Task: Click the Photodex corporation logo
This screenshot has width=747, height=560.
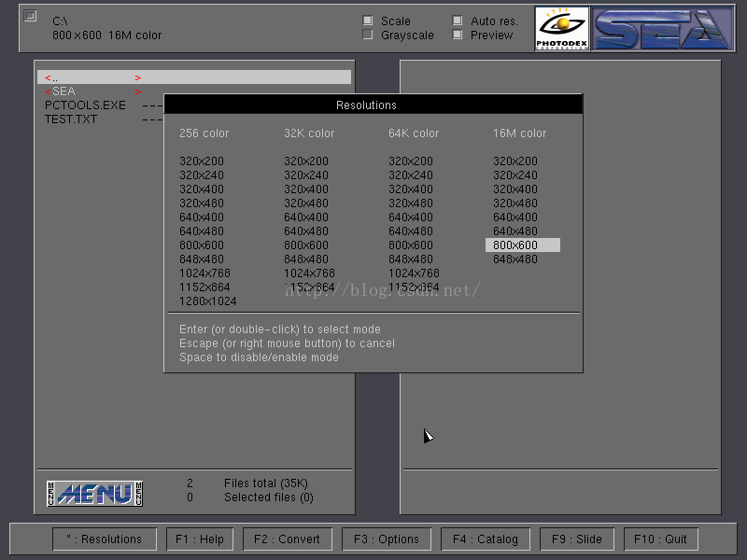Action: [562, 29]
